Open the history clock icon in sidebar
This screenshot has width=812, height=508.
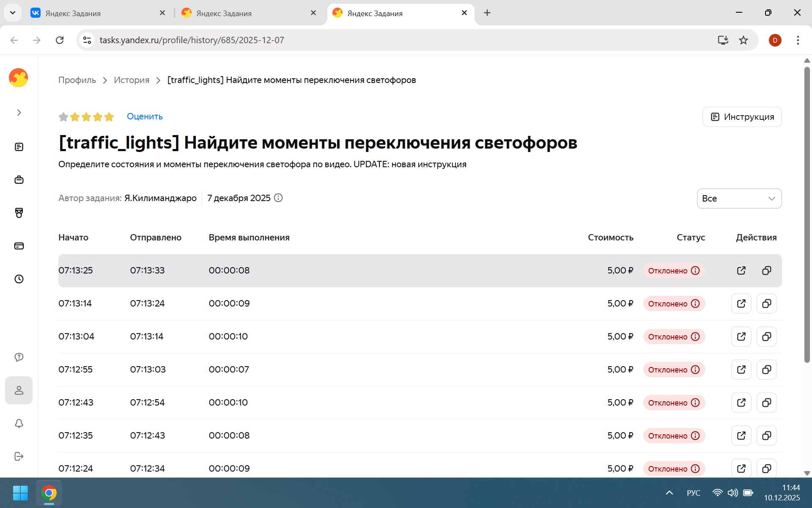pyautogui.click(x=19, y=279)
